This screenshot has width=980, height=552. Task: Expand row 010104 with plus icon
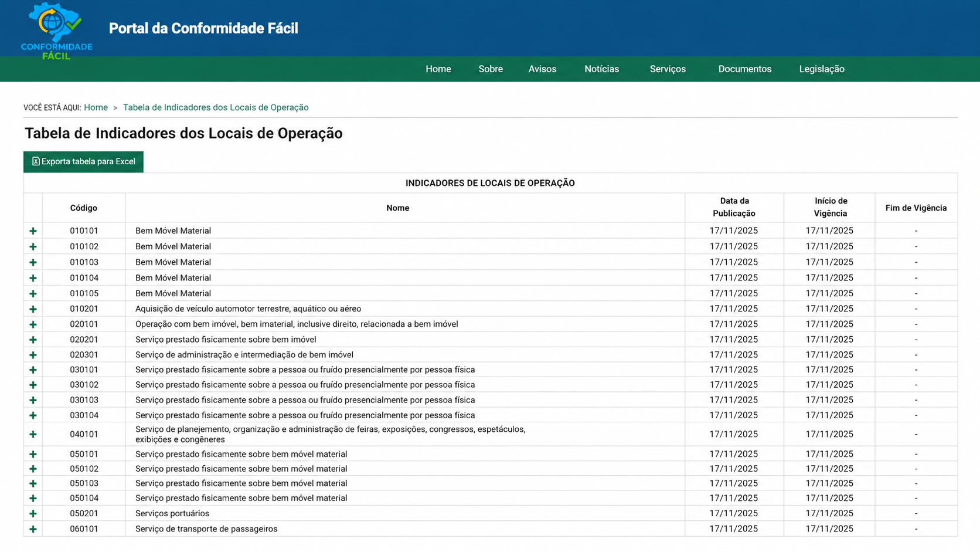[x=33, y=278]
